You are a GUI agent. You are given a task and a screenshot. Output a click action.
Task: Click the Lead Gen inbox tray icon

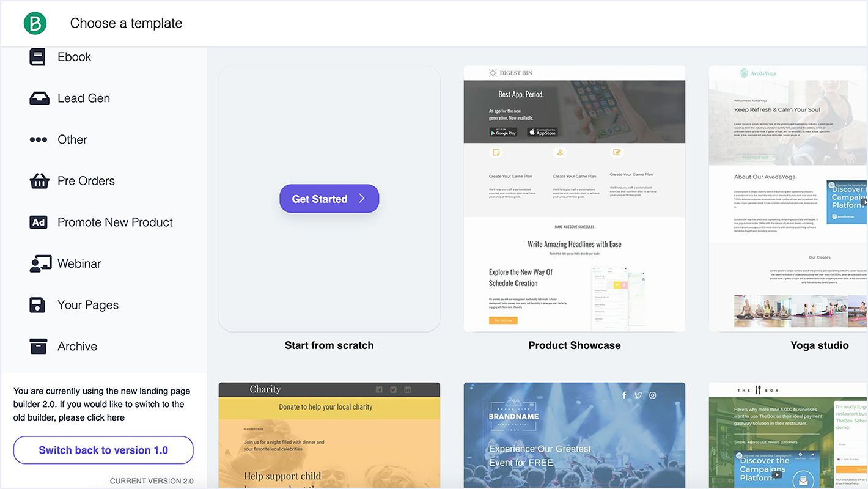pos(39,98)
